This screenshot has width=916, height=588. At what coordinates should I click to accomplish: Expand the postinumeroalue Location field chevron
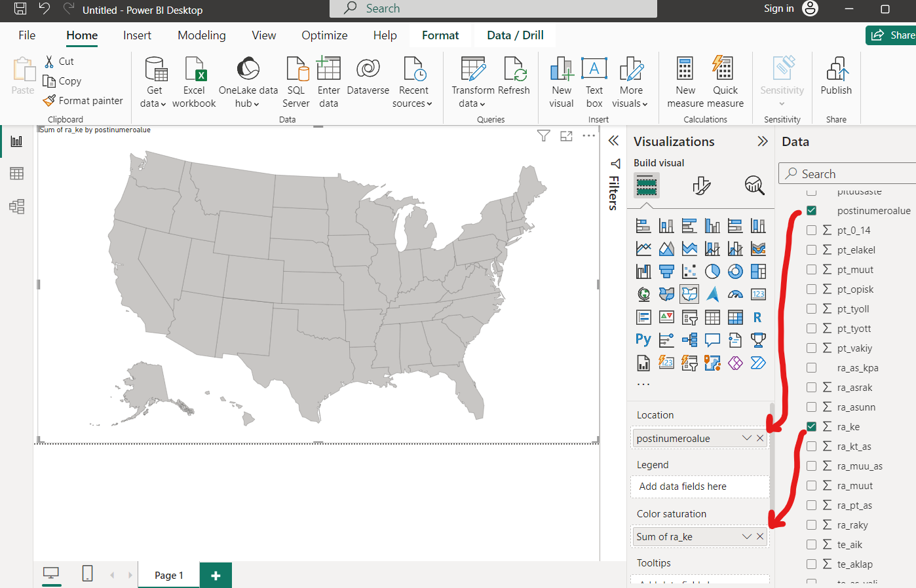[746, 438]
